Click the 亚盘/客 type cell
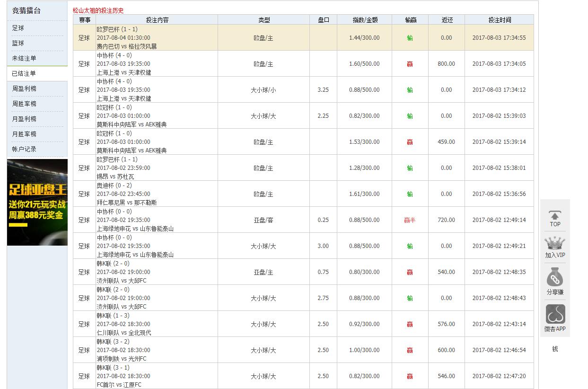588x389 pixels. click(x=263, y=220)
